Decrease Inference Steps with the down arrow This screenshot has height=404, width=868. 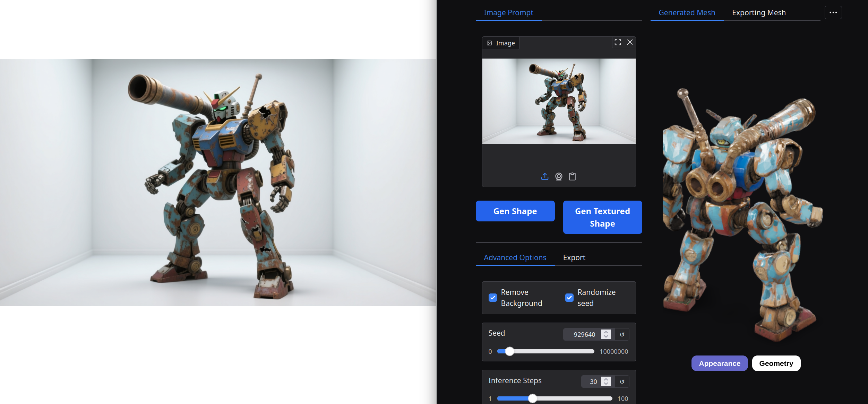(606, 384)
